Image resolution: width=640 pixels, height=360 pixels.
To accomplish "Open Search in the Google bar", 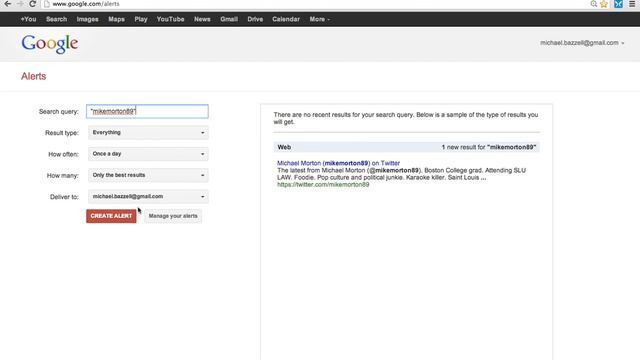I will (56, 19).
